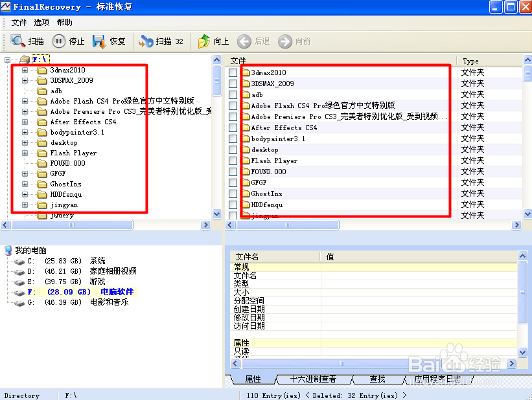
Task: Click the 3dmax2010 folder icon in tree
Action: (x=42, y=70)
